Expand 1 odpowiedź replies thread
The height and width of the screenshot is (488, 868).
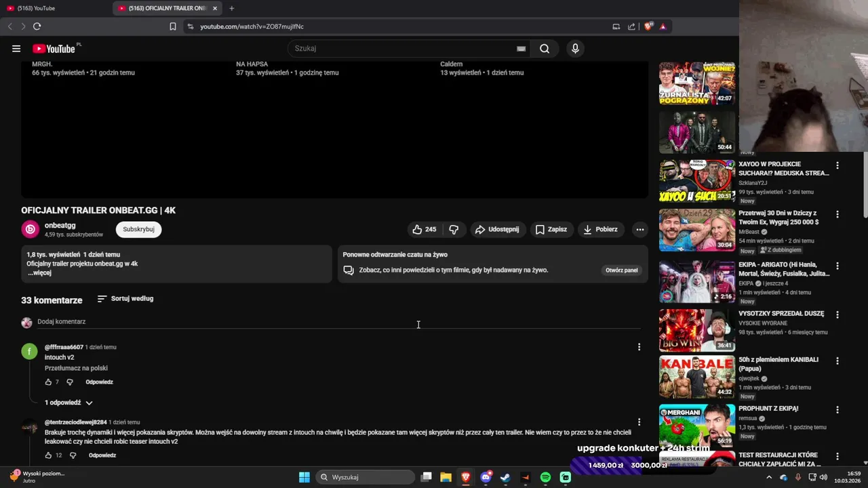(x=68, y=403)
